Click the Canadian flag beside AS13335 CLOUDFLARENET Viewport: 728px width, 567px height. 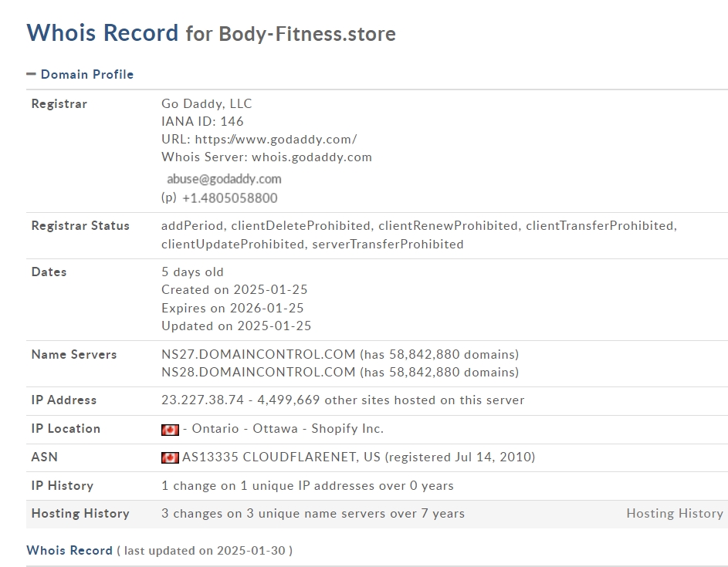click(170, 458)
